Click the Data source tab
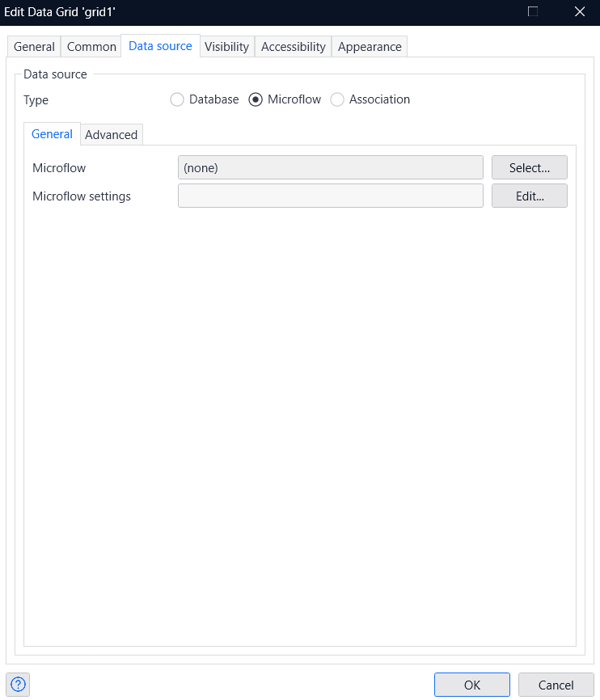This screenshot has height=700, width=600. pyautogui.click(x=160, y=46)
